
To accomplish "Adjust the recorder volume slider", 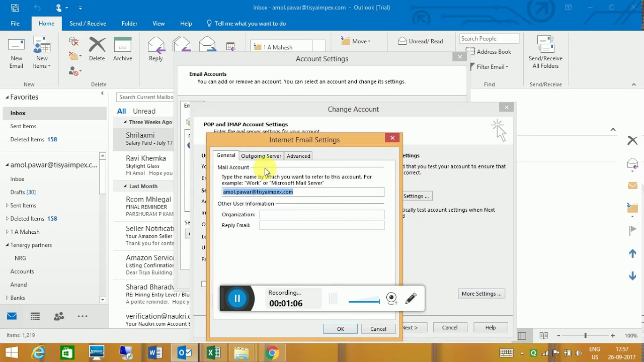I will pyautogui.click(x=364, y=302).
